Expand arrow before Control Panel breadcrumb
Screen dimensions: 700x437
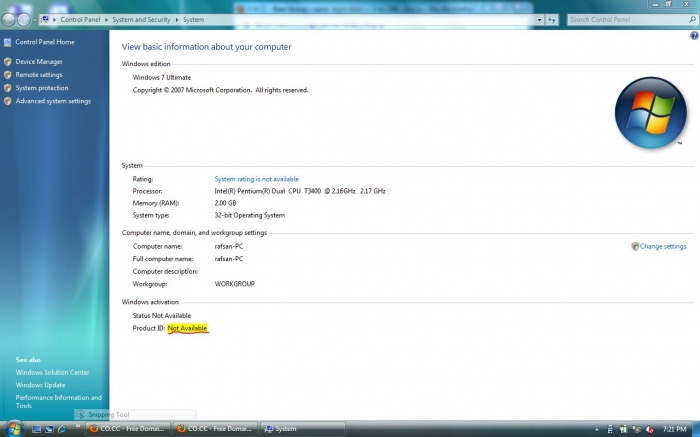pos(54,20)
